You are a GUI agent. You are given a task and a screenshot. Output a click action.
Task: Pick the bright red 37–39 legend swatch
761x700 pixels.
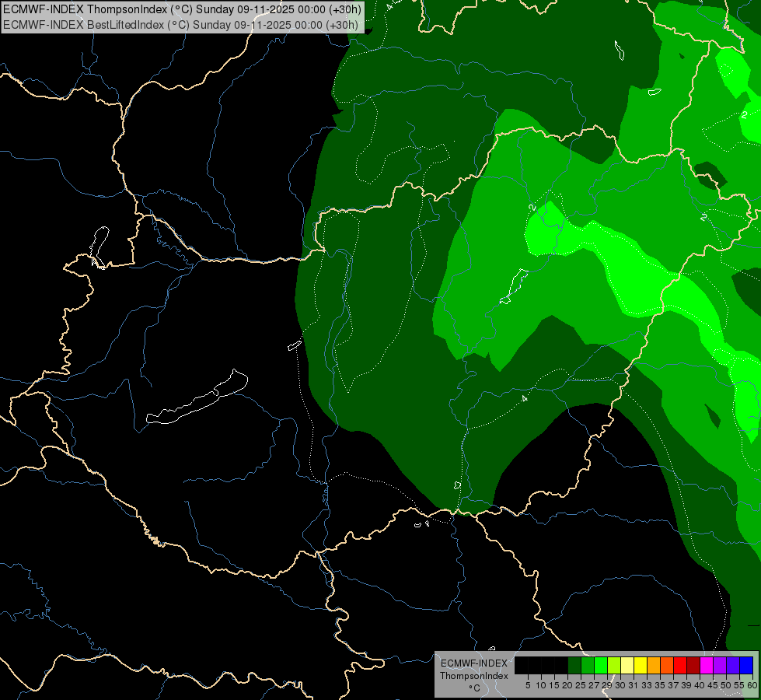pos(680,665)
